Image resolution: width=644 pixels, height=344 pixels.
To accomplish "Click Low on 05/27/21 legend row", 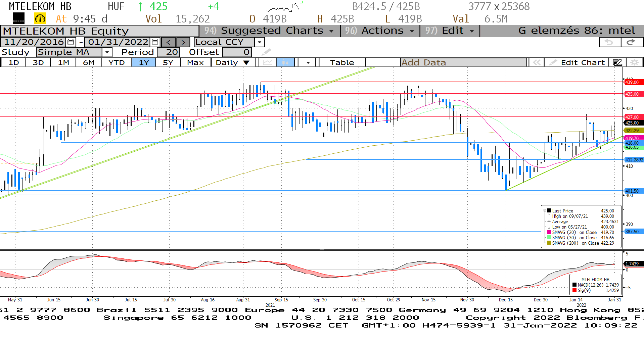I will coord(583,227).
